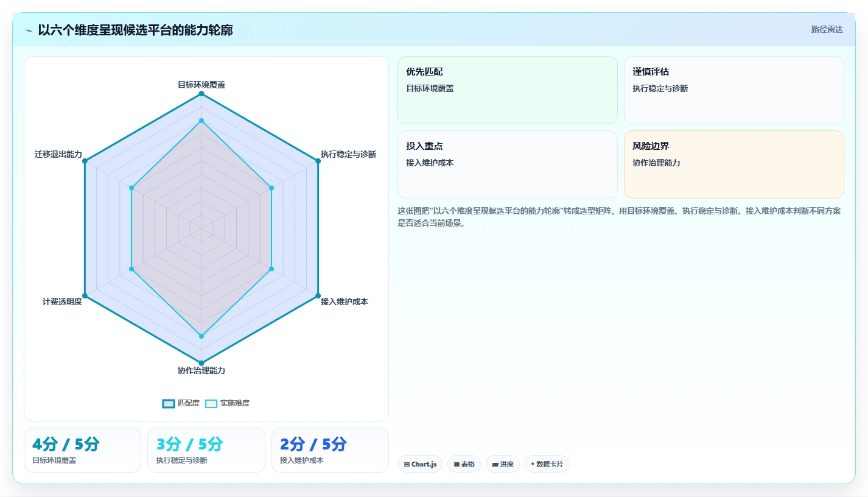This screenshot has height=497, width=868.
Task: Open the 优先匹配 card
Action: [508, 90]
